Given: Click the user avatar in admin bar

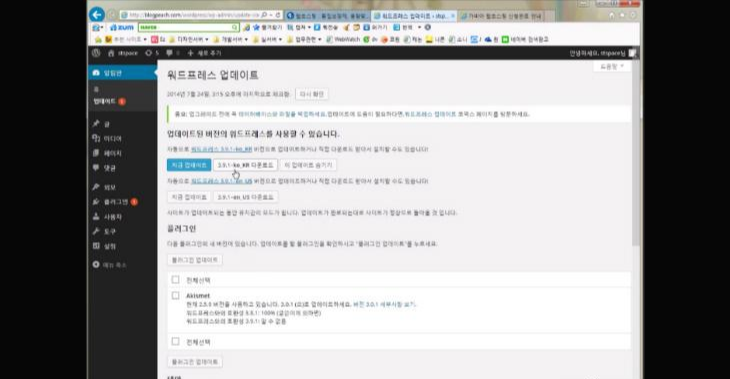Looking at the screenshot, I should coord(632,53).
